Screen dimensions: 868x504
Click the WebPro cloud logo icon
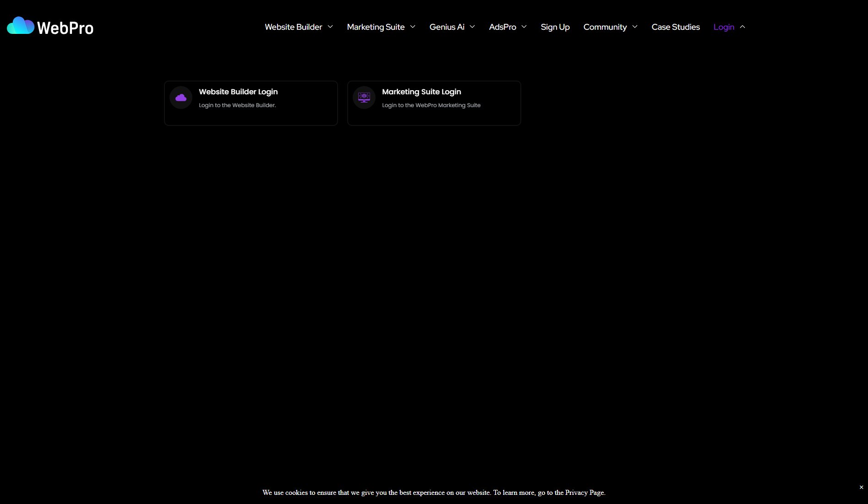point(21,26)
